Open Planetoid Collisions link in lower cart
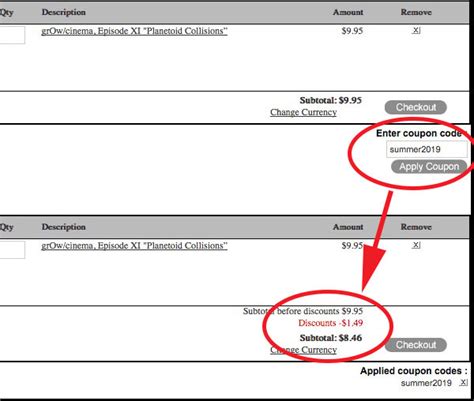Screen dimensions: 474x401 point(134,246)
